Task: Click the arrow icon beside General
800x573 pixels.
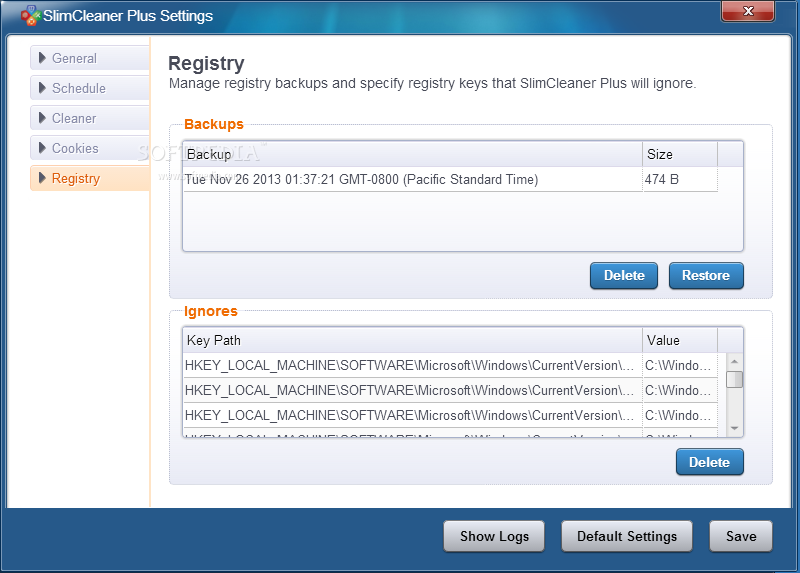Action: [x=42, y=58]
